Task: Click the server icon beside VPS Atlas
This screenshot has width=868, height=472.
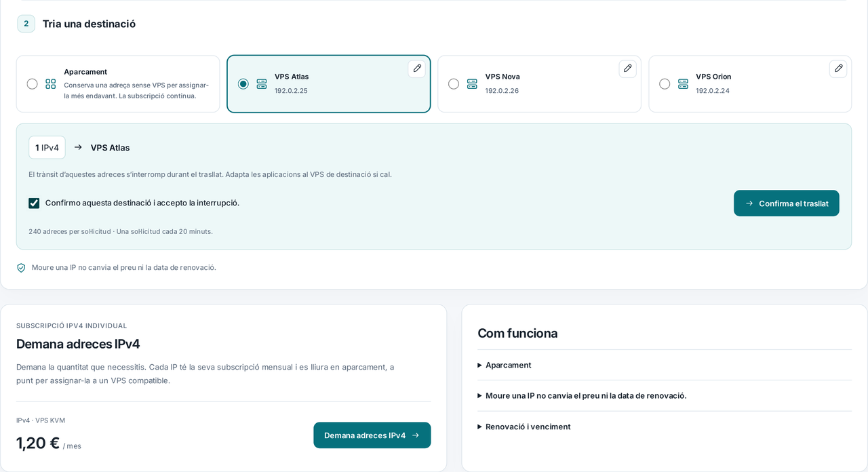Action: pos(262,84)
